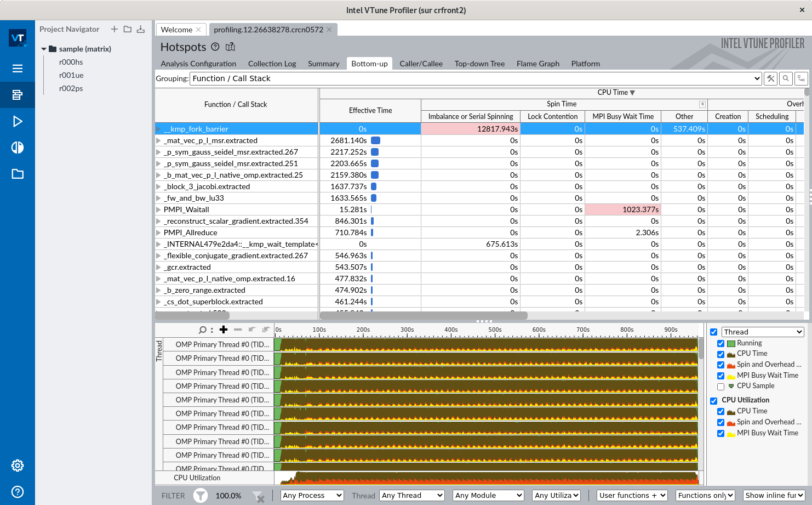The image size is (812, 505).
Task: Uncheck the Running legend checkbox
Action: click(721, 343)
